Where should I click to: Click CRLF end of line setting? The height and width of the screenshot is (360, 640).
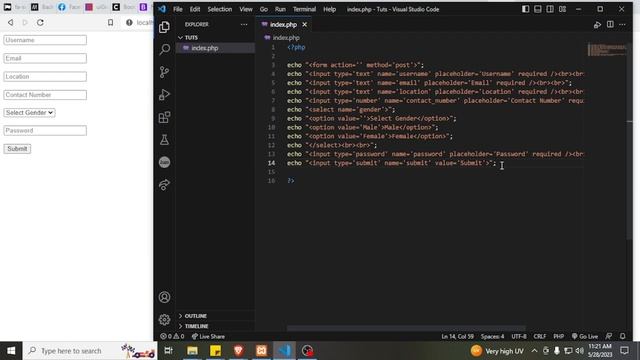pyautogui.click(x=540, y=336)
